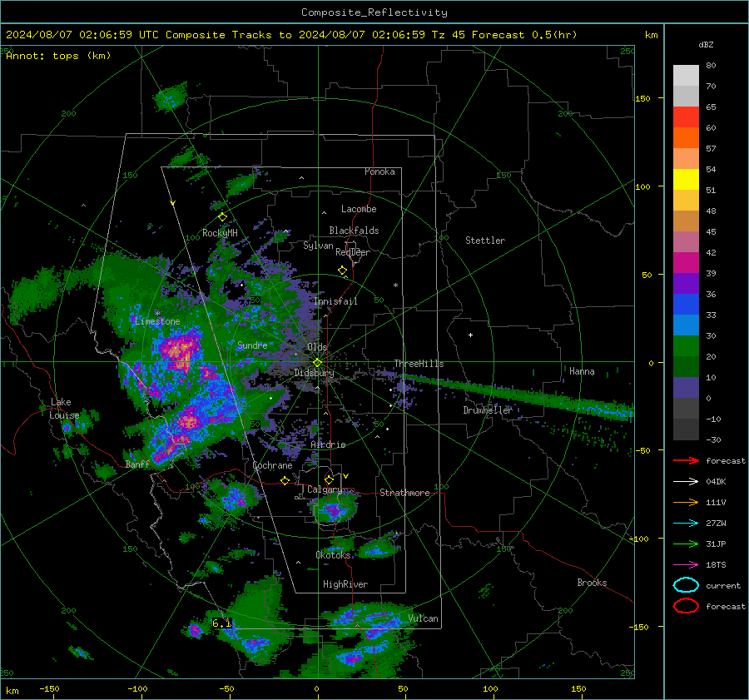Screen dimensions: 749x700
Task: Click the Limestone label
Action: click(x=157, y=321)
